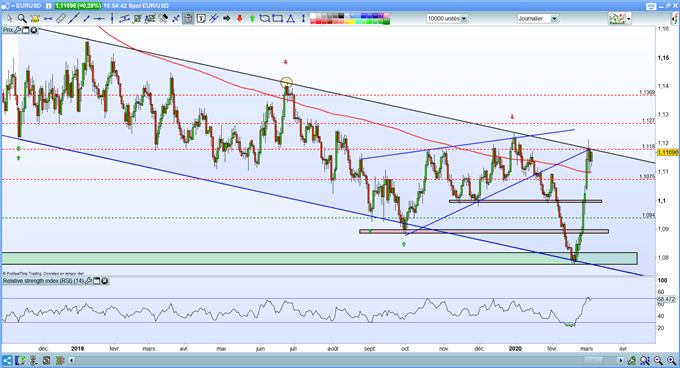
Task: Remove the RSI indicator panel
Action: coord(105,281)
